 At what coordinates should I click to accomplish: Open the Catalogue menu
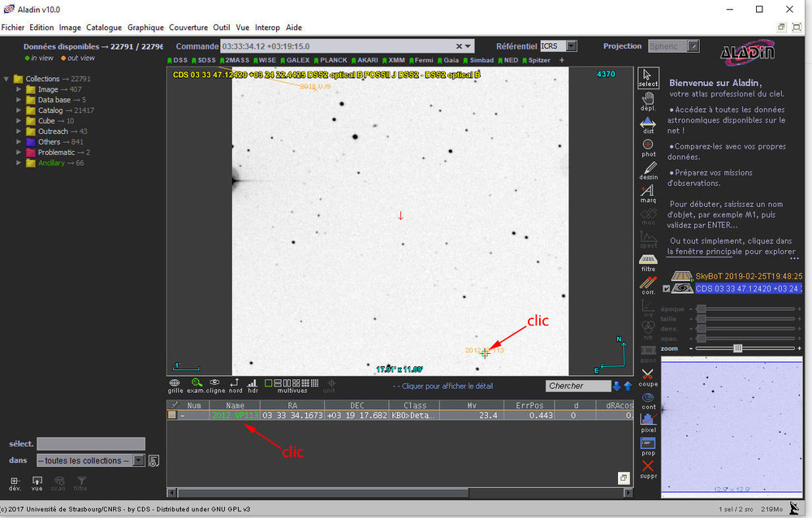104,28
